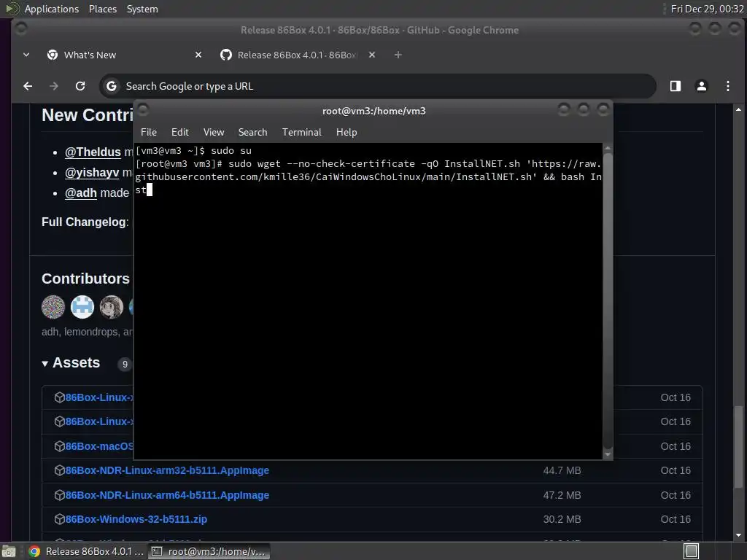
Task: Click Contributors heading
Action: (x=85, y=279)
